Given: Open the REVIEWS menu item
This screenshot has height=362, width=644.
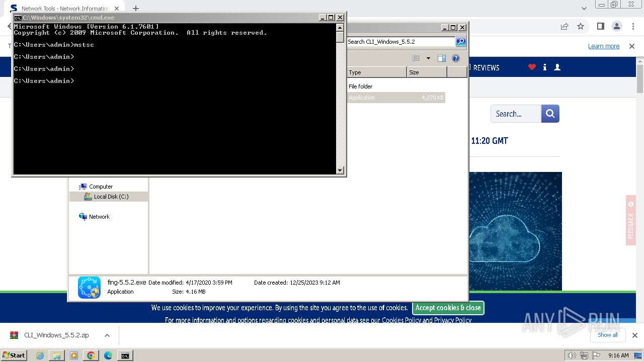Looking at the screenshot, I should point(486,67).
